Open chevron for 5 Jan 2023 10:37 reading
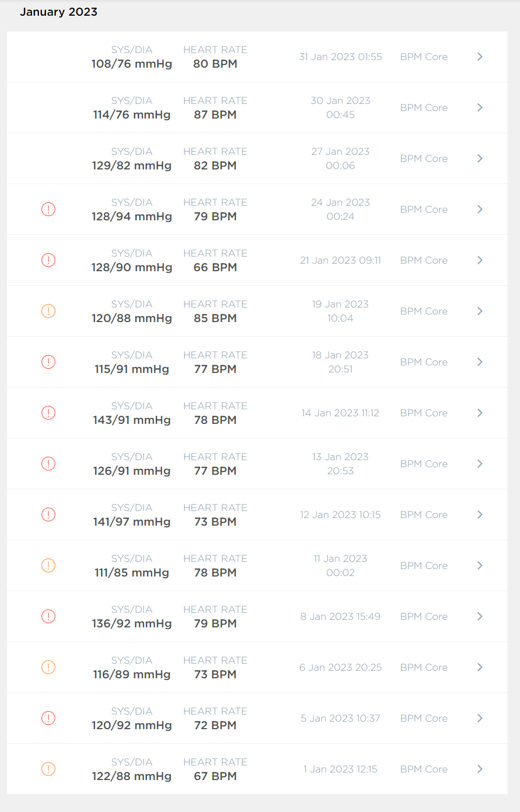The image size is (520, 812). pos(480,718)
